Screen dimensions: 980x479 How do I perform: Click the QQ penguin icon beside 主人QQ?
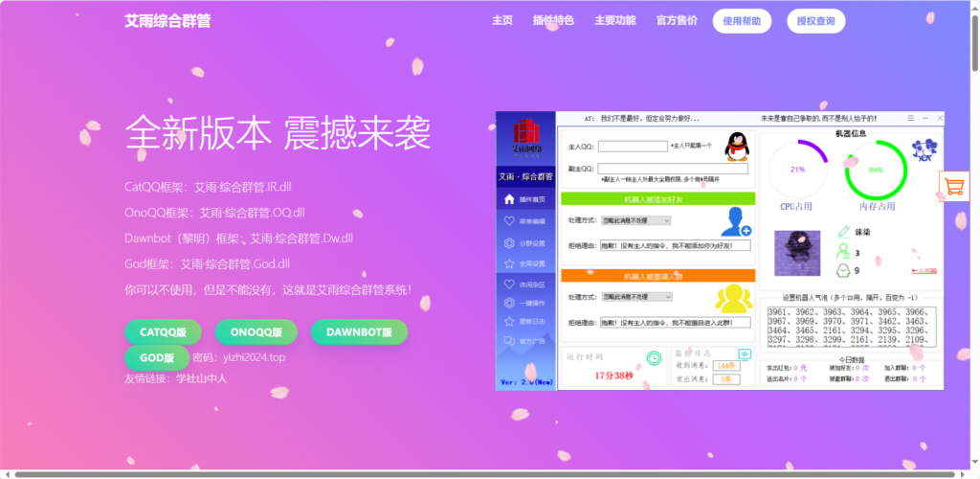point(736,148)
